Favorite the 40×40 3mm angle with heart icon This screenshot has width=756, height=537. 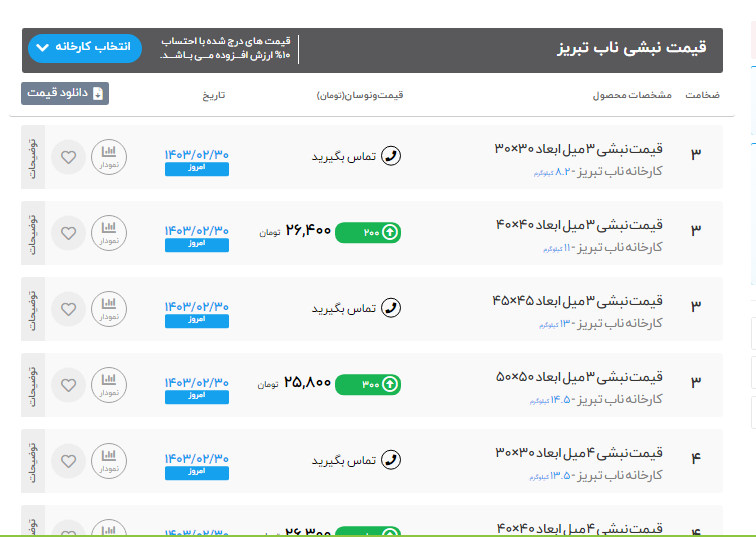68,233
